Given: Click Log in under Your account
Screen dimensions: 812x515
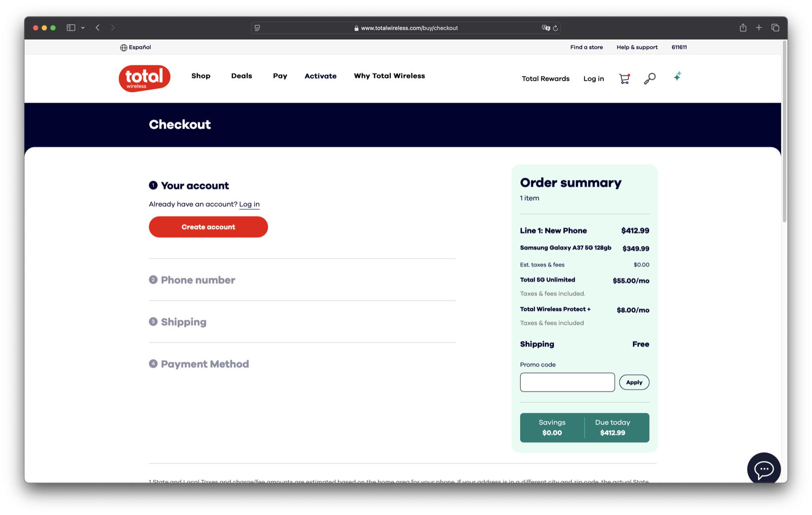Looking at the screenshot, I should click(249, 204).
